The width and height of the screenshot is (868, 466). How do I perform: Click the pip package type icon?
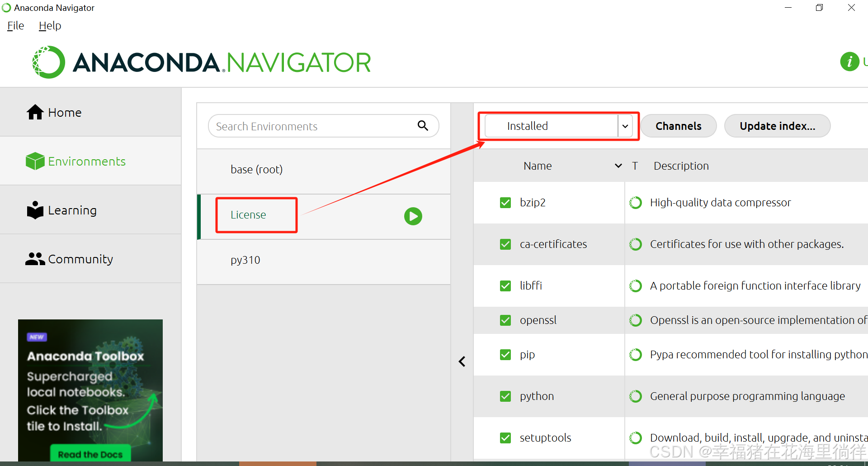click(x=636, y=355)
